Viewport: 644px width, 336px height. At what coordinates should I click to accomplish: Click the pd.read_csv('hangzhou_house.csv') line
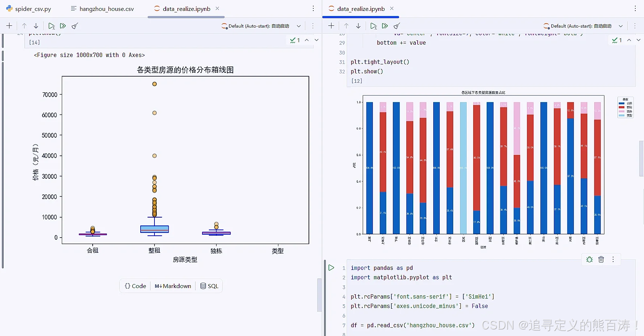[412, 325]
